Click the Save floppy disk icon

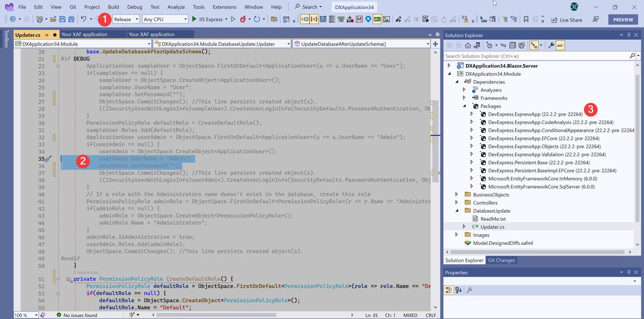point(62,19)
